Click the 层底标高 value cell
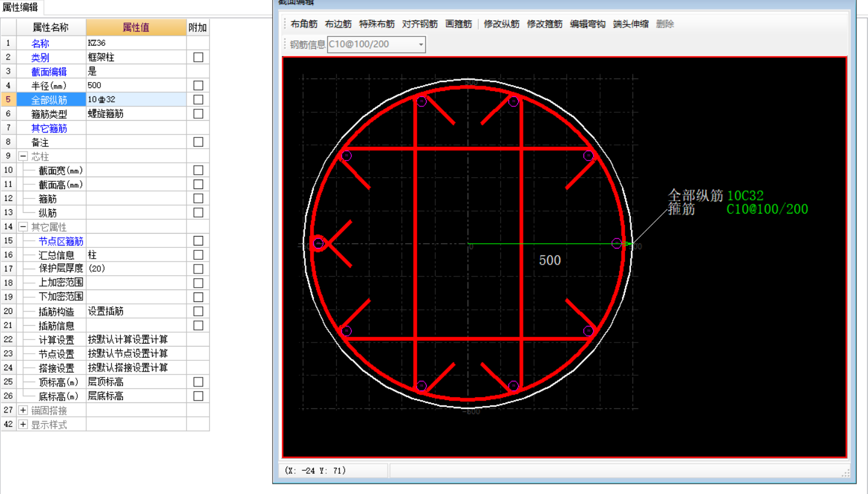868x494 pixels. pyautogui.click(x=136, y=396)
